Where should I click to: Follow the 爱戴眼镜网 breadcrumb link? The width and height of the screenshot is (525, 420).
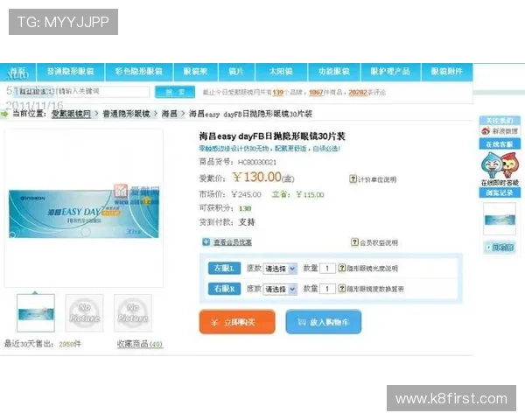pos(71,114)
